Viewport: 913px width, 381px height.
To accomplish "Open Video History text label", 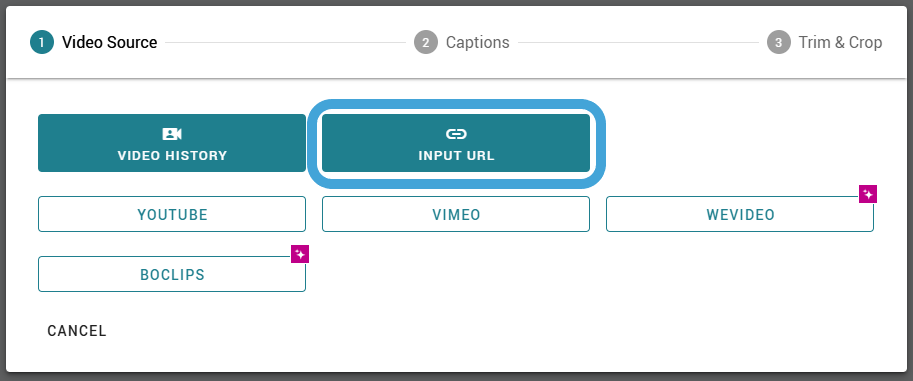I will pyautogui.click(x=172, y=156).
